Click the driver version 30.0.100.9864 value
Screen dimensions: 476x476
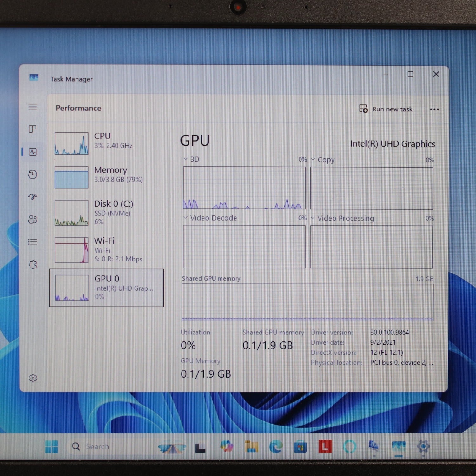390,332
